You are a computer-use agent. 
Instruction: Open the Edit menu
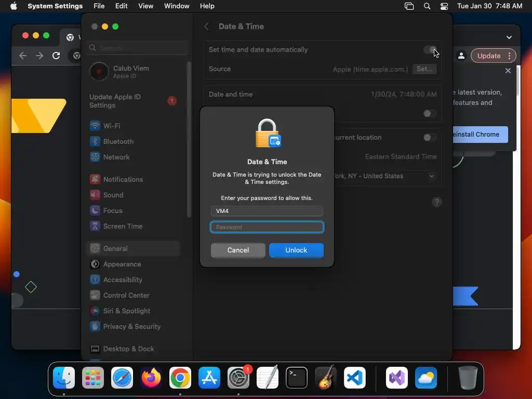(x=122, y=6)
